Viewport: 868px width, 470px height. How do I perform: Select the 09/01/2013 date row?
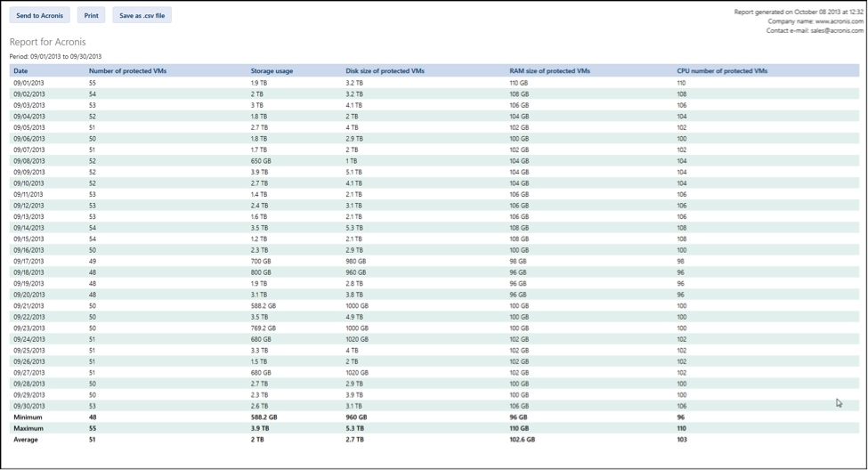[434, 83]
